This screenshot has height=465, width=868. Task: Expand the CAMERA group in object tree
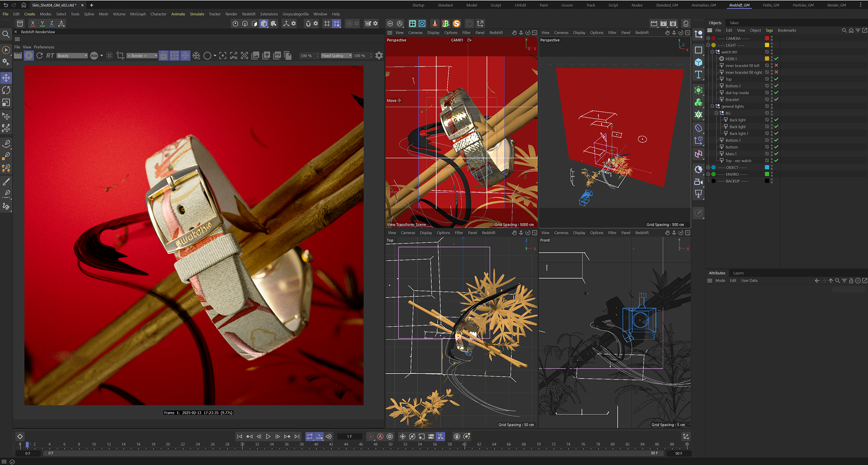pyautogui.click(x=708, y=38)
